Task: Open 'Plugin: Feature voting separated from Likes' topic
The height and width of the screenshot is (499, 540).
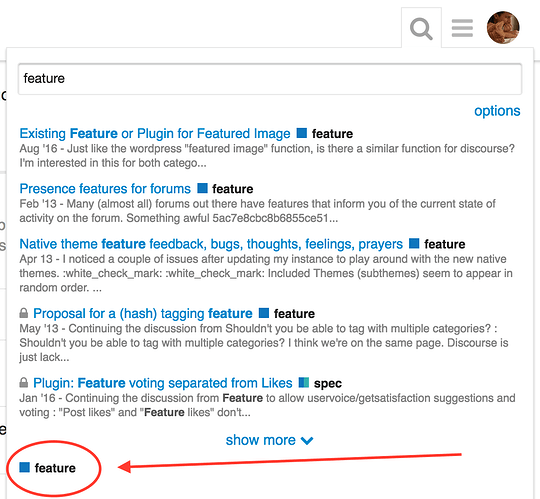Action: 163,383
